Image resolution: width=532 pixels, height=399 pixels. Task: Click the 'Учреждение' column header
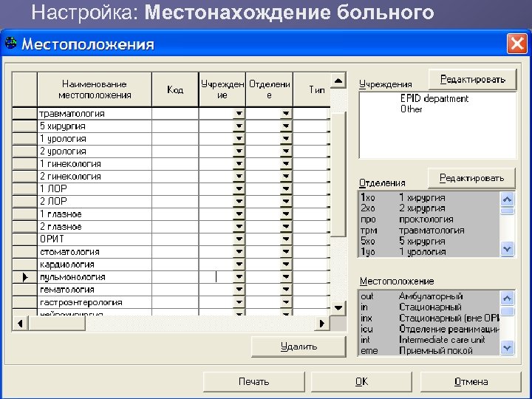pyautogui.click(x=222, y=89)
